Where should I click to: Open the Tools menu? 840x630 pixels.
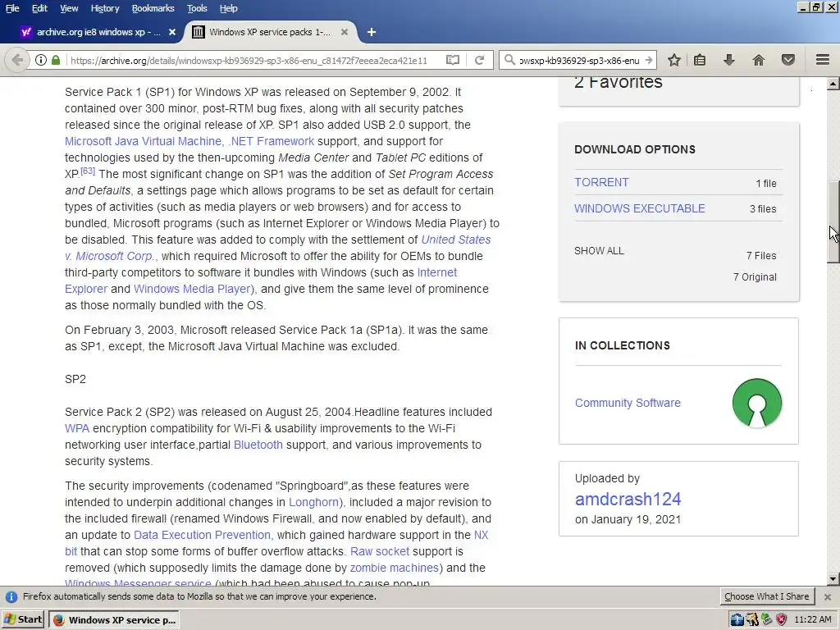coord(197,8)
